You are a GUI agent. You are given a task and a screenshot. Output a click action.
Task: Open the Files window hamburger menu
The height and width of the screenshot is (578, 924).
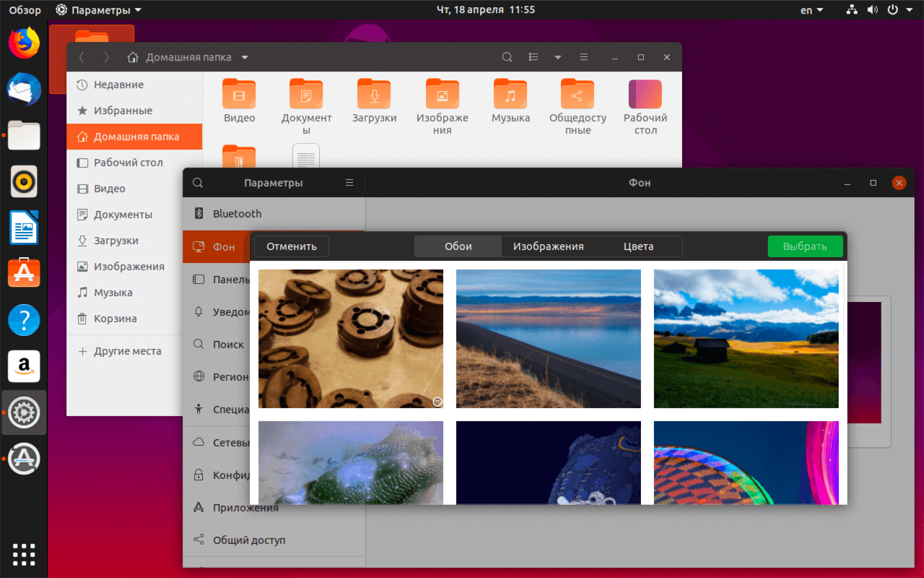[584, 57]
